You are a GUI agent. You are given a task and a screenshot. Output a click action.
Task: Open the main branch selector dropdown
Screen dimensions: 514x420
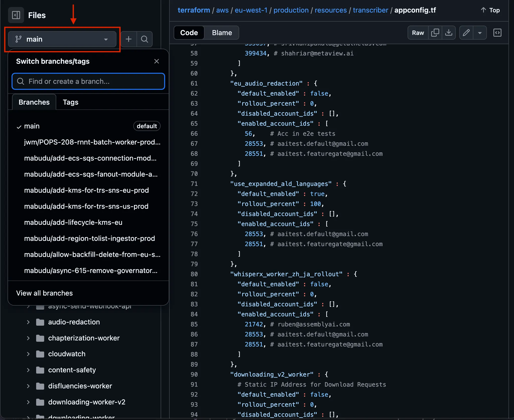(x=62, y=39)
